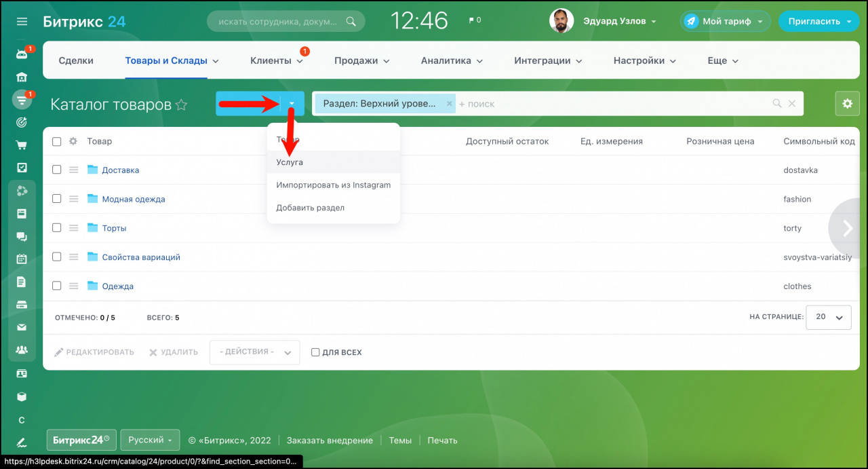Screen dimensions: 868x469
Task: Click the folder icon of Торты row
Action: pyautogui.click(x=93, y=228)
